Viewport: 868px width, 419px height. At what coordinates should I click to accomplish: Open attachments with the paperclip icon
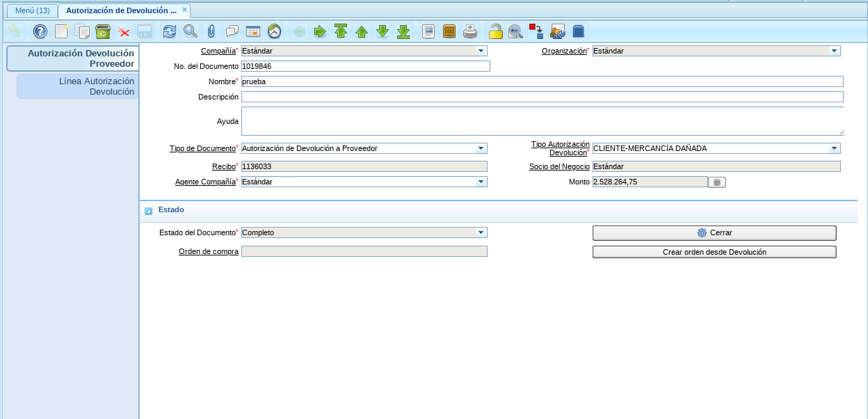(211, 31)
